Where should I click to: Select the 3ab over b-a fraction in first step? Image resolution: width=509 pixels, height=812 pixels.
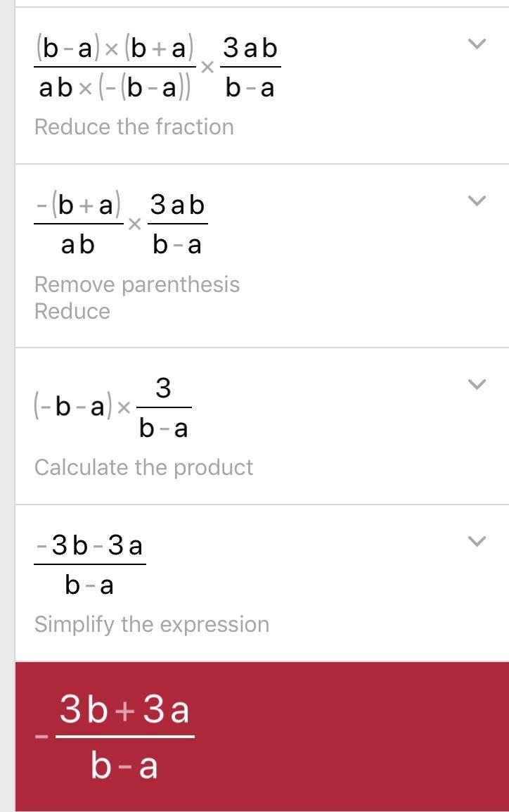point(250,68)
